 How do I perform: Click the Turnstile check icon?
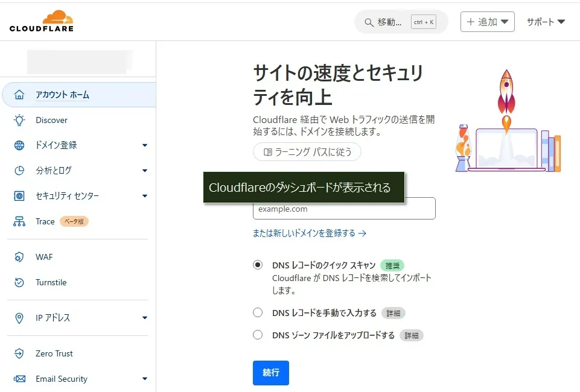coord(19,282)
